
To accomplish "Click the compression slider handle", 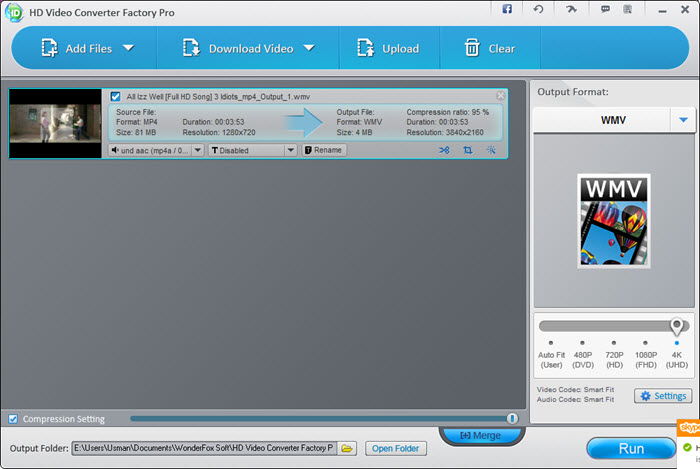I will pos(512,418).
